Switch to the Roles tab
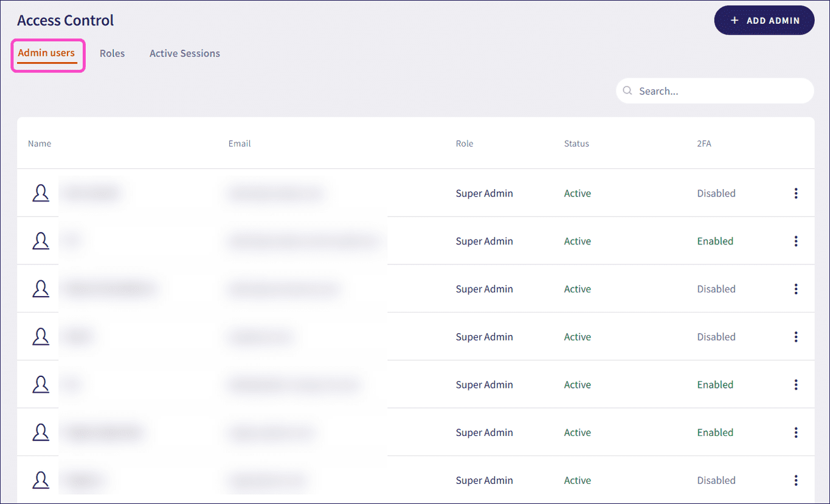The width and height of the screenshot is (830, 504). coord(112,53)
